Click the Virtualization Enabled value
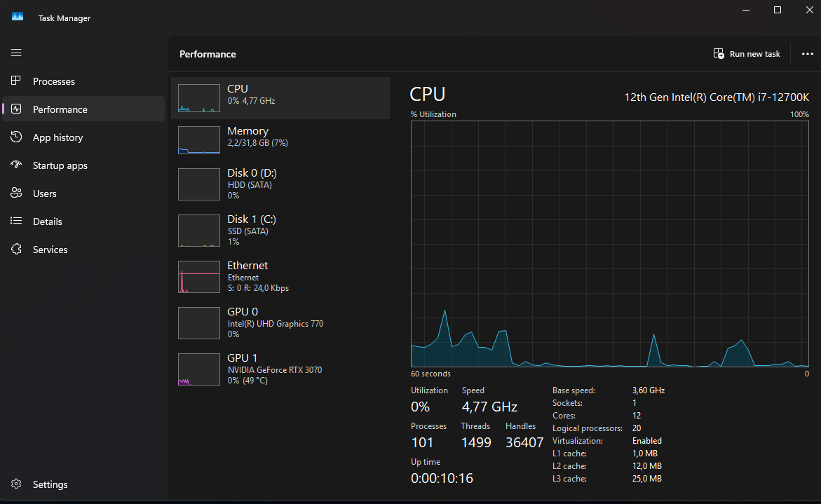This screenshot has width=821, height=504. (x=646, y=441)
